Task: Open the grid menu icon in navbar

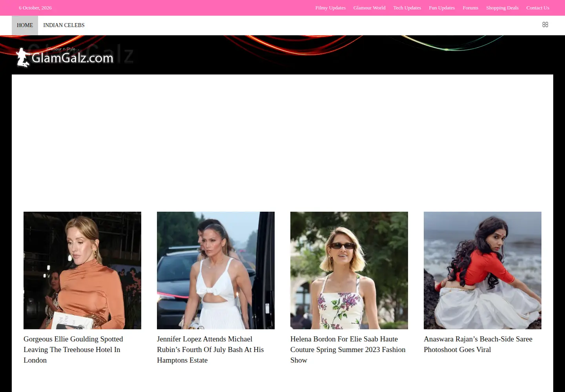Action: tap(545, 25)
